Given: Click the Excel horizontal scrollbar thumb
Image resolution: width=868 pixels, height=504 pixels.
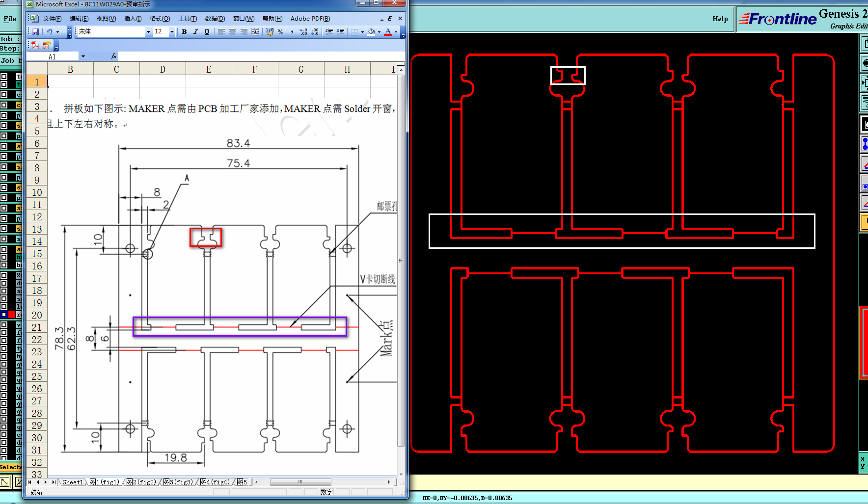Looking at the screenshot, I should click(300, 482).
